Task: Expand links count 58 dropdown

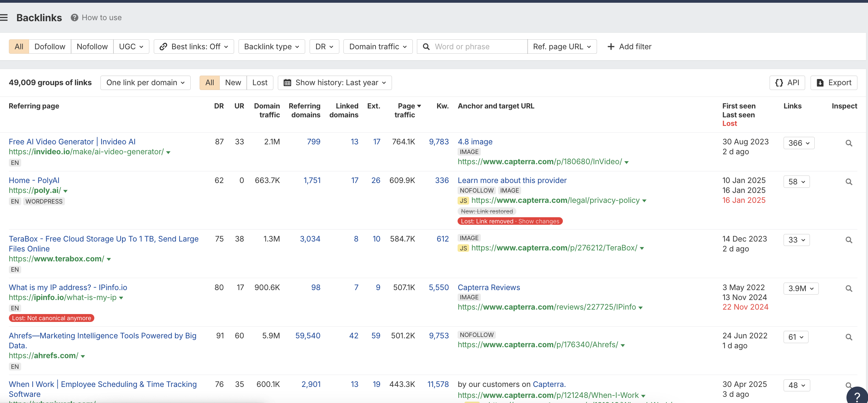Action: [x=797, y=182]
